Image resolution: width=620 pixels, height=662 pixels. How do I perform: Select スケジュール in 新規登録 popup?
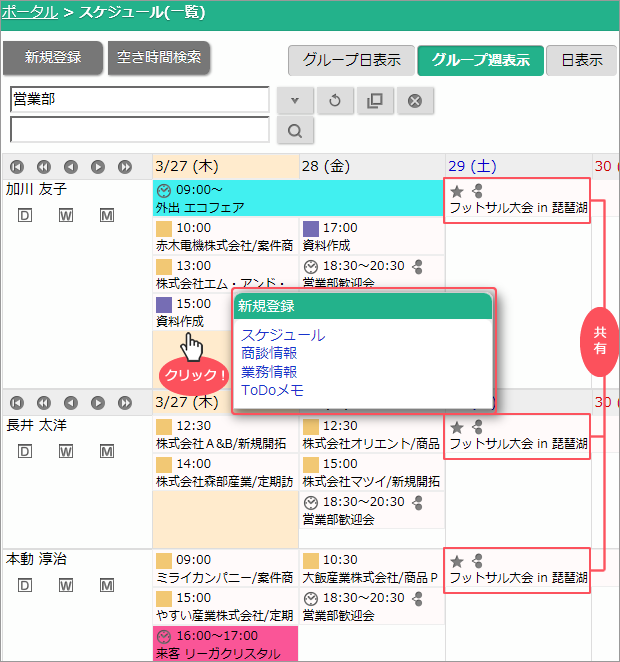[x=283, y=335]
